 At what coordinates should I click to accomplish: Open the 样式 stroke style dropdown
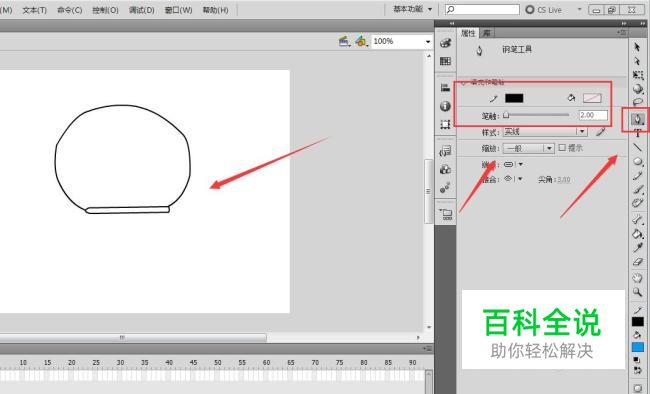[x=545, y=132]
